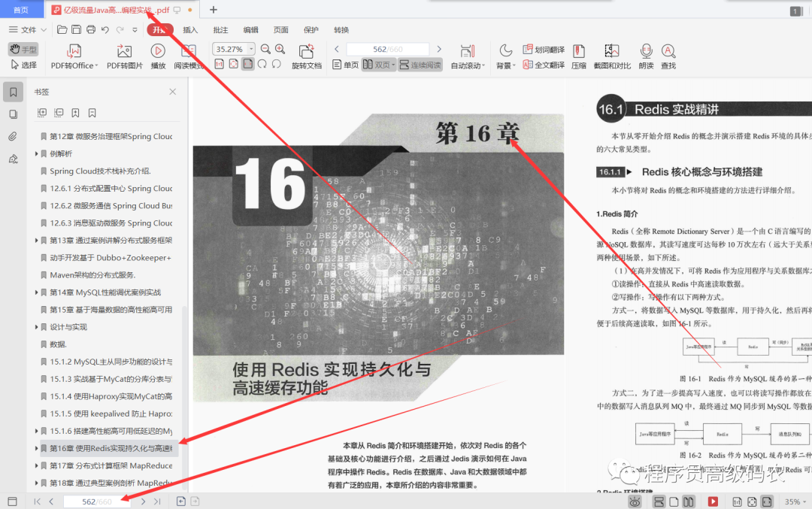Screen dimensions: 812x509
Task: Zoom out using the minus magnifier
Action: click(265, 49)
